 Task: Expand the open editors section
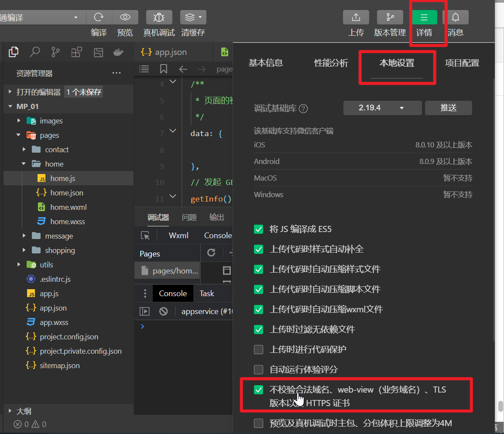pyautogui.click(x=10, y=92)
